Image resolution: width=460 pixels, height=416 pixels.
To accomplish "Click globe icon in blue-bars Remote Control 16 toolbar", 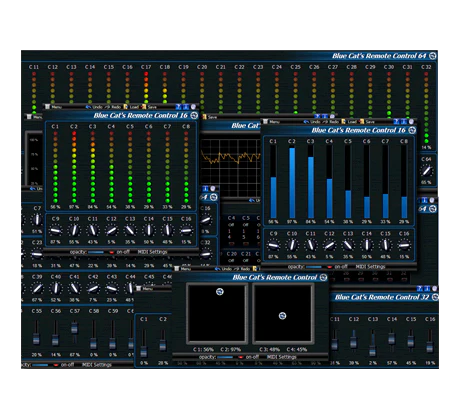I will pos(411,122).
